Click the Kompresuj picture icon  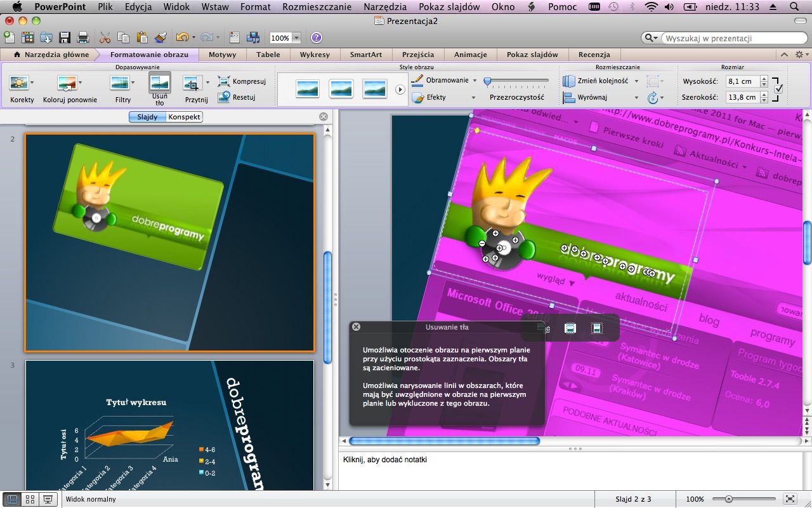224,81
